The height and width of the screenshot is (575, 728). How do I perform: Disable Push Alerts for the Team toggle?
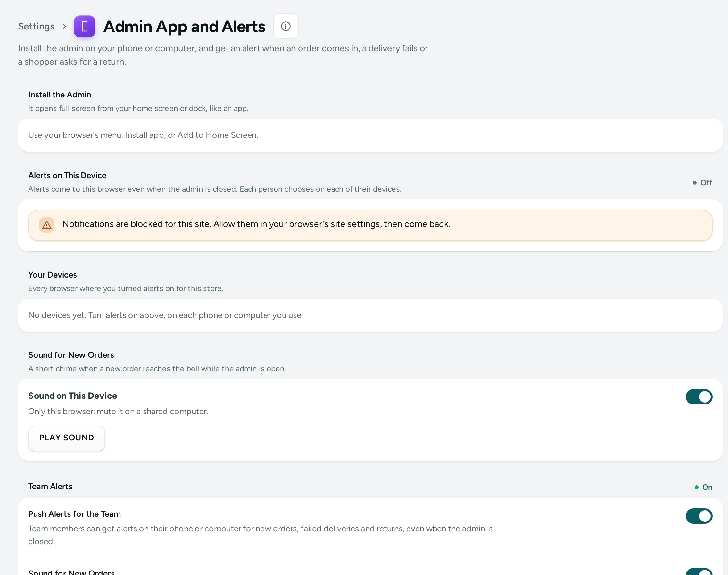pos(699,516)
